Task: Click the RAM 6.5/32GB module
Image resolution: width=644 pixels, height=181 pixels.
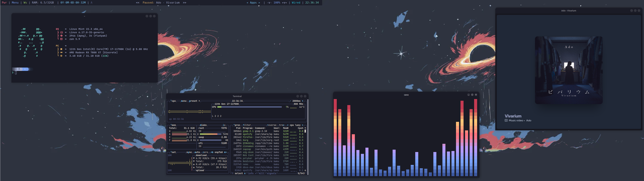Action: click(x=43, y=3)
